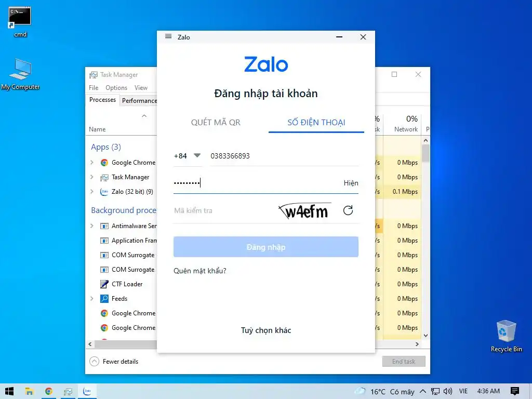This screenshot has width=532, height=399.
Task: Click the Zalo (32 bit) process icon
Action: click(104, 192)
